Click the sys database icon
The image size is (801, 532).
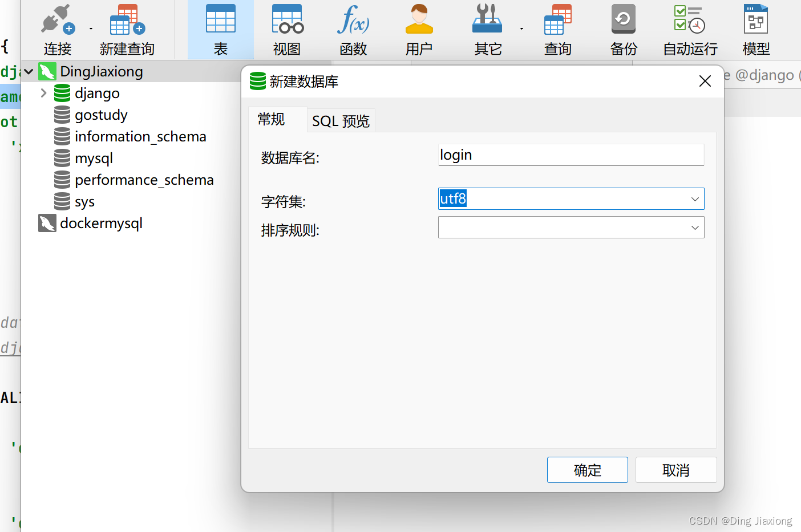click(62, 201)
